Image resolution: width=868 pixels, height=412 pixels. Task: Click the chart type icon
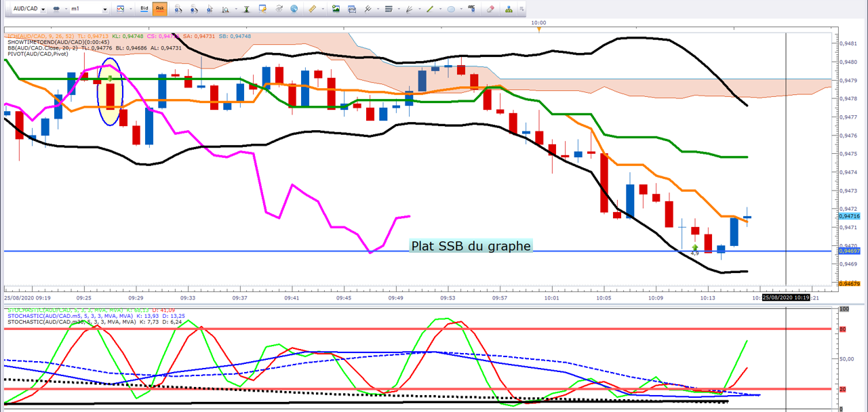[x=120, y=9]
